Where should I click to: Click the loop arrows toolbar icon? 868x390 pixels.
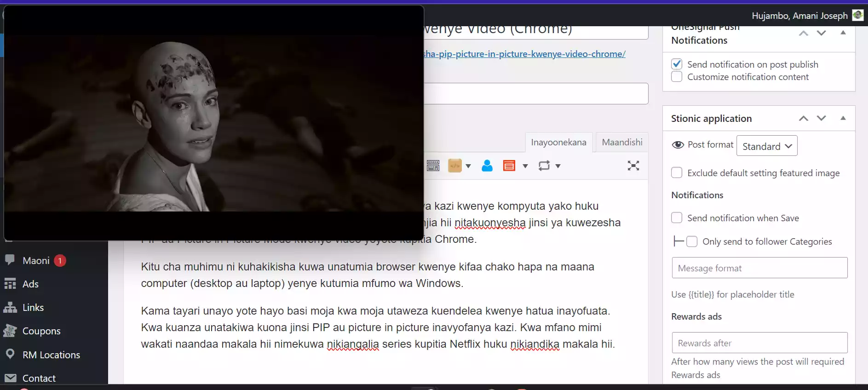coord(544,166)
